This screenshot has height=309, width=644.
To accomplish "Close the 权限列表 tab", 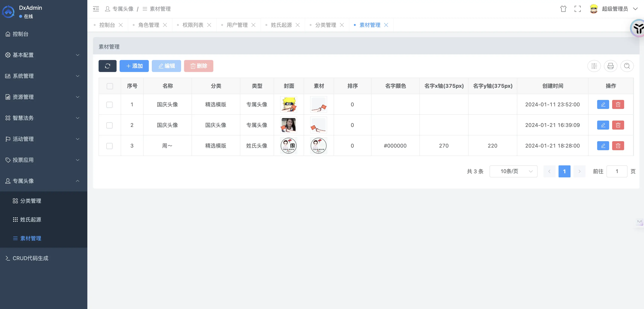I will pos(209,25).
